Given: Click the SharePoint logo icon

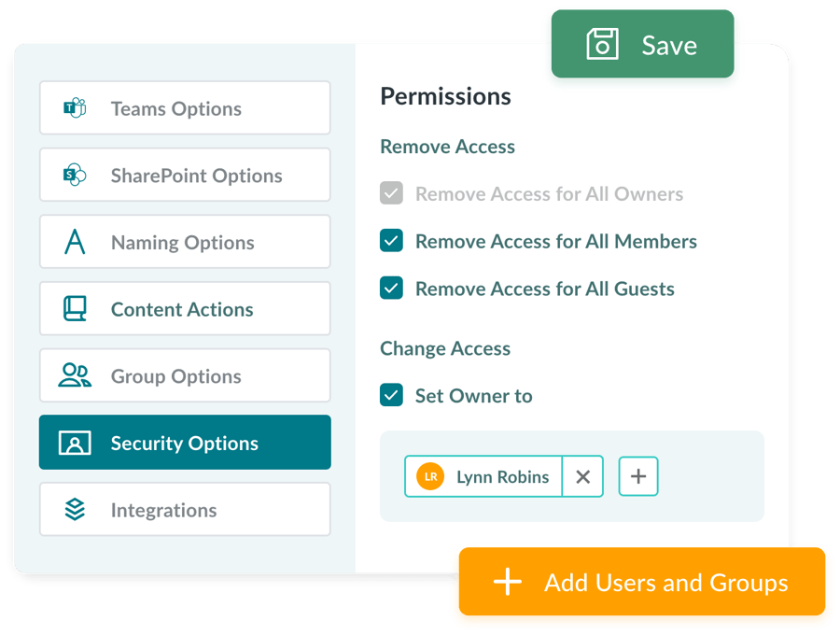Looking at the screenshot, I should click(75, 176).
